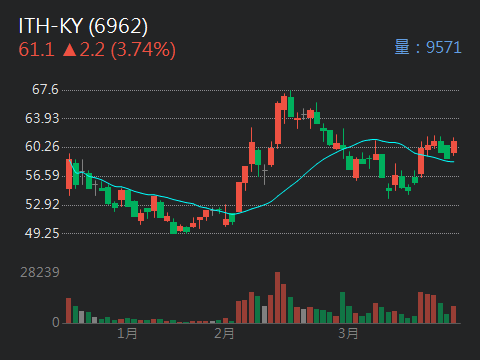Click the highest green candlestick near 67.6
Image resolution: width=480 pixels, height=360 pixels.
click(x=291, y=104)
